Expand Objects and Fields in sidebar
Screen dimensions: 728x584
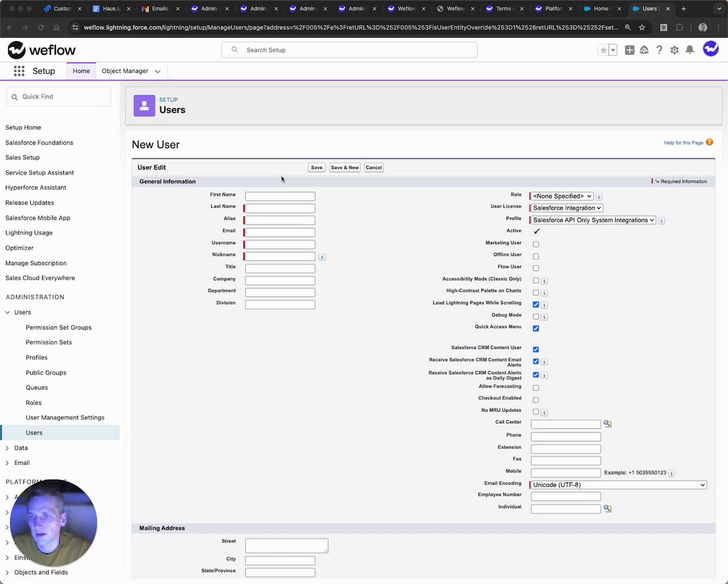7,573
